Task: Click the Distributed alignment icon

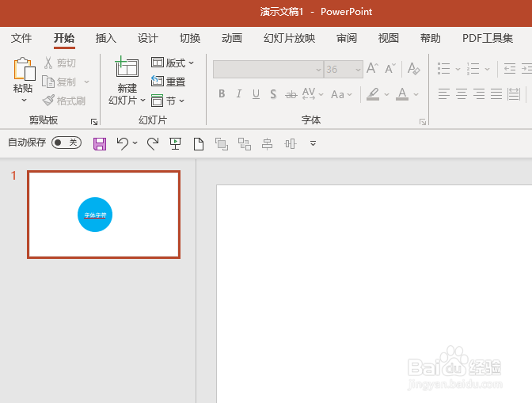Action: (x=514, y=94)
